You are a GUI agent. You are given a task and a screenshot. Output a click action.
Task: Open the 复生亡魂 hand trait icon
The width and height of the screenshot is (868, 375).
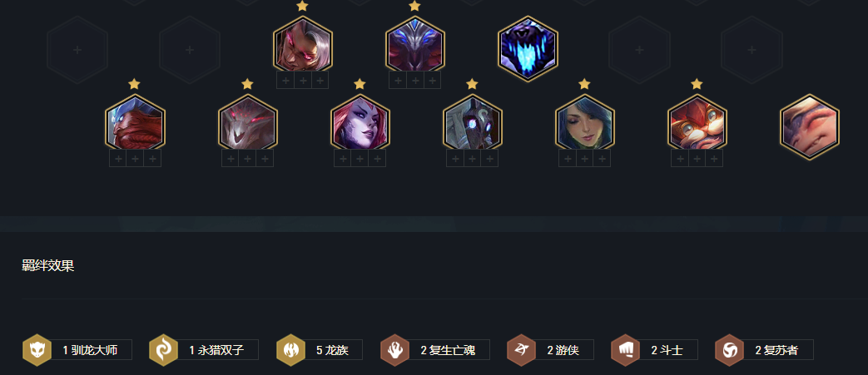(394, 350)
